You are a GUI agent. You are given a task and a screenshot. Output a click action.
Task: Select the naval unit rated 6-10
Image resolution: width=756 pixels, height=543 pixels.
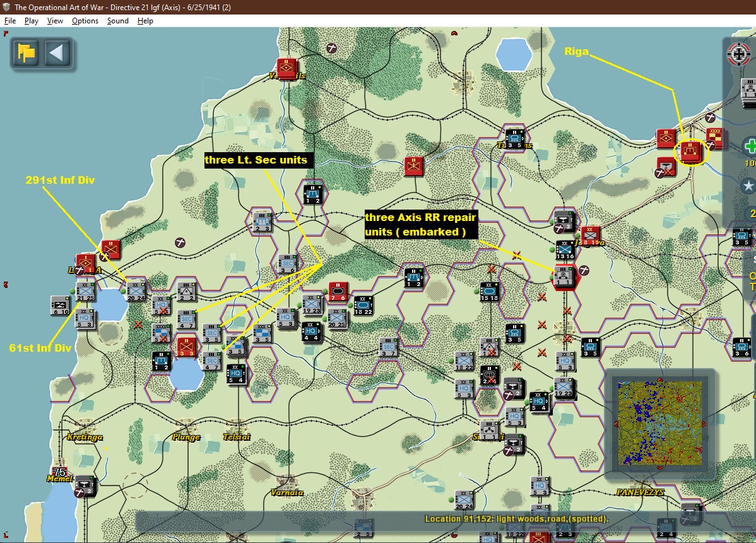click(x=61, y=306)
